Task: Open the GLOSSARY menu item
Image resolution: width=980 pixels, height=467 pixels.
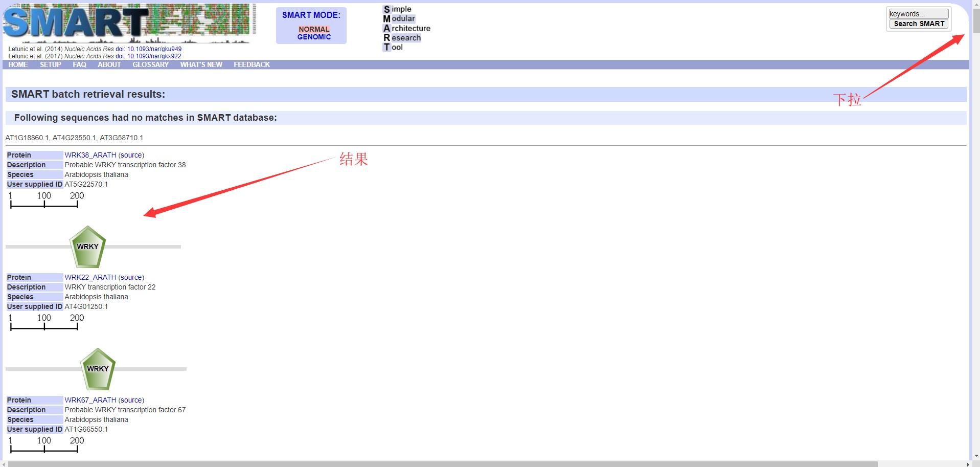Action: (150, 64)
